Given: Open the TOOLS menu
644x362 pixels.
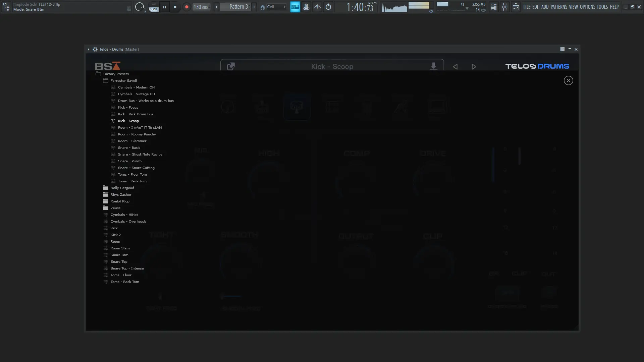Looking at the screenshot, I should pos(602,7).
